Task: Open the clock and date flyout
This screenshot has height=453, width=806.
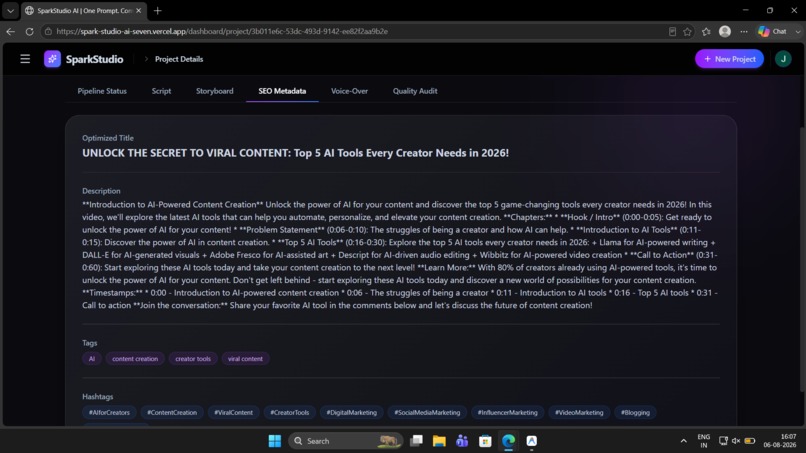Action: click(780, 441)
